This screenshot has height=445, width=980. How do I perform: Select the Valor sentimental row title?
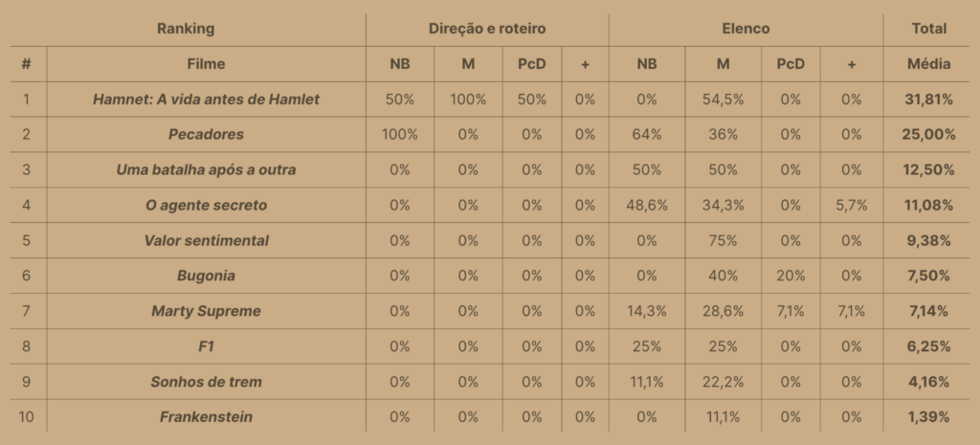coord(206,240)
